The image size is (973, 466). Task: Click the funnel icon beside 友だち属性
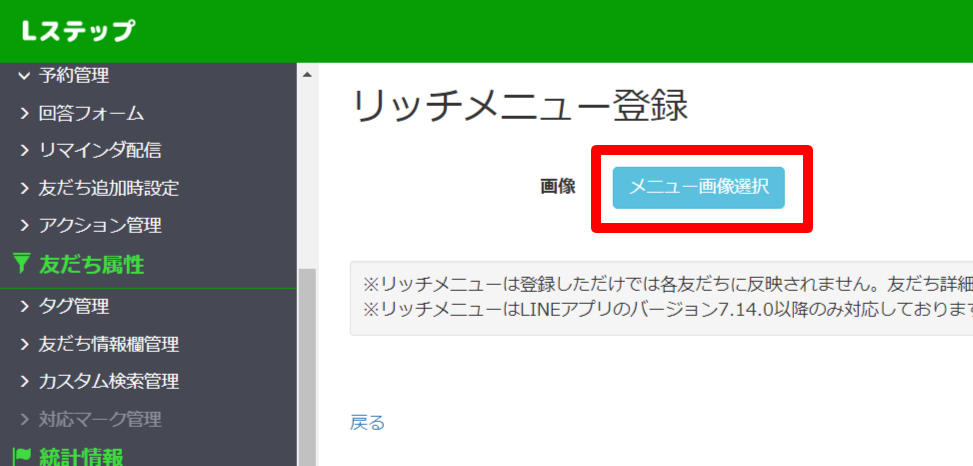23,265
